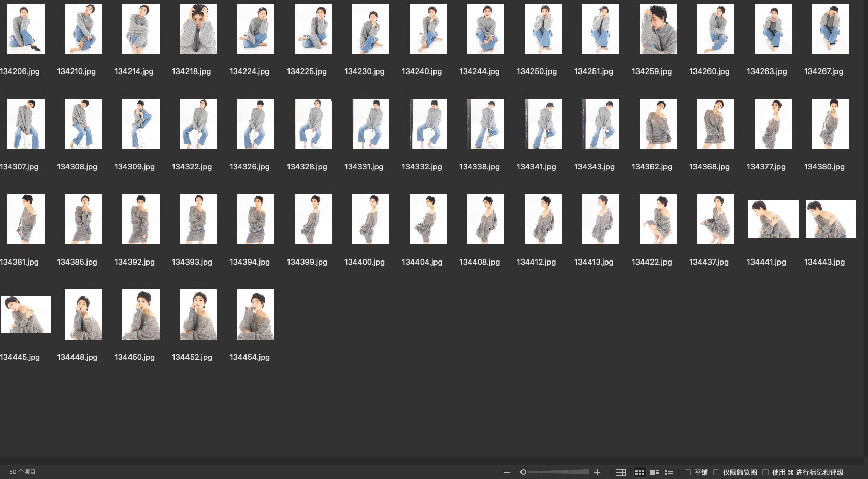868x479 pixels.
Task: Click the thumbnail size slider handle
Action: [523, 472]
